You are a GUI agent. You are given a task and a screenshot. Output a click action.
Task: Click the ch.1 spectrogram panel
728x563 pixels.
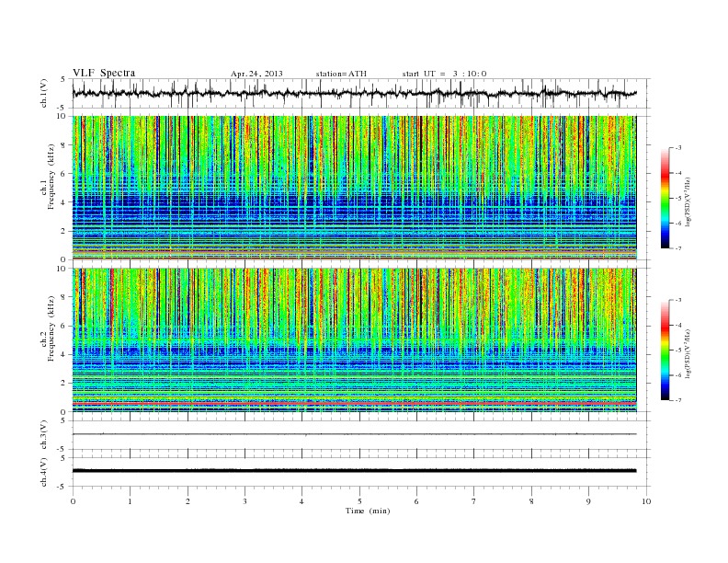pyautogui.click(x=354, y=188)
